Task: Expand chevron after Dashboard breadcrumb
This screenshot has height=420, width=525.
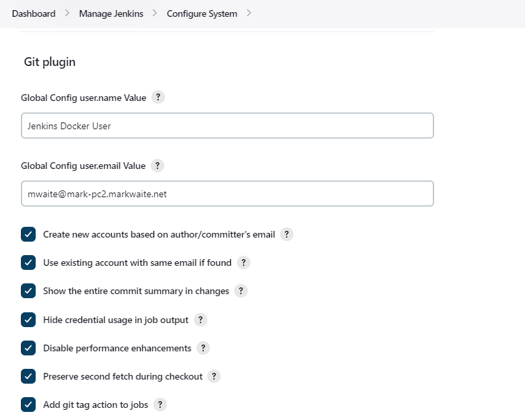Action: [67, 13]
